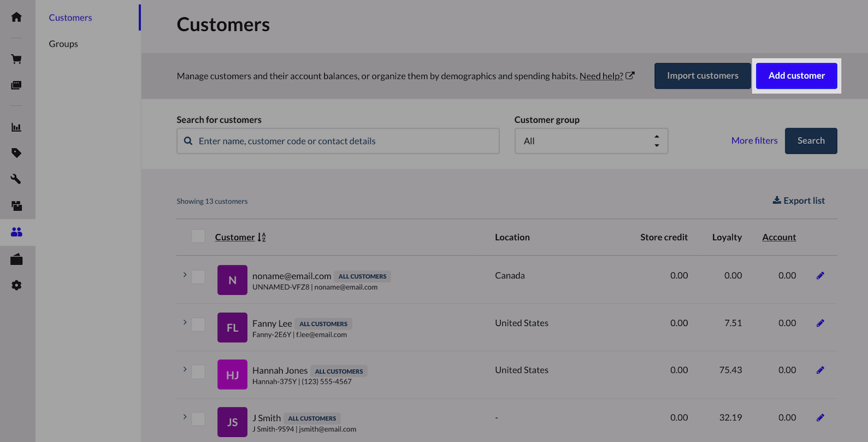Viewport: 868px width, 442px height.
Task: Click the Add customer button
Action: 796,76
